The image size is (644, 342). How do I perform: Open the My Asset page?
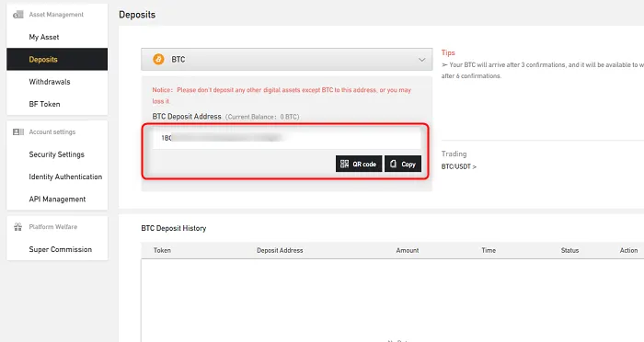44,37
